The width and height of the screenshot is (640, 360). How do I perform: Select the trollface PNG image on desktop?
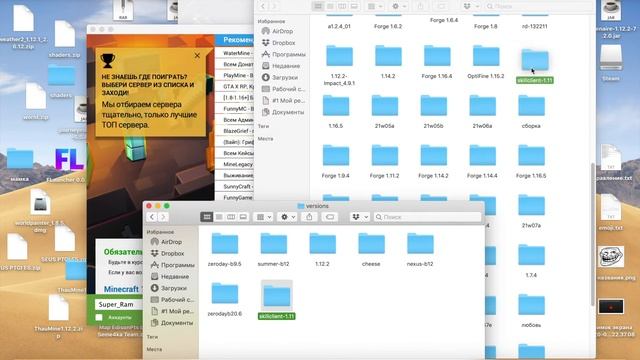(611, 262)
